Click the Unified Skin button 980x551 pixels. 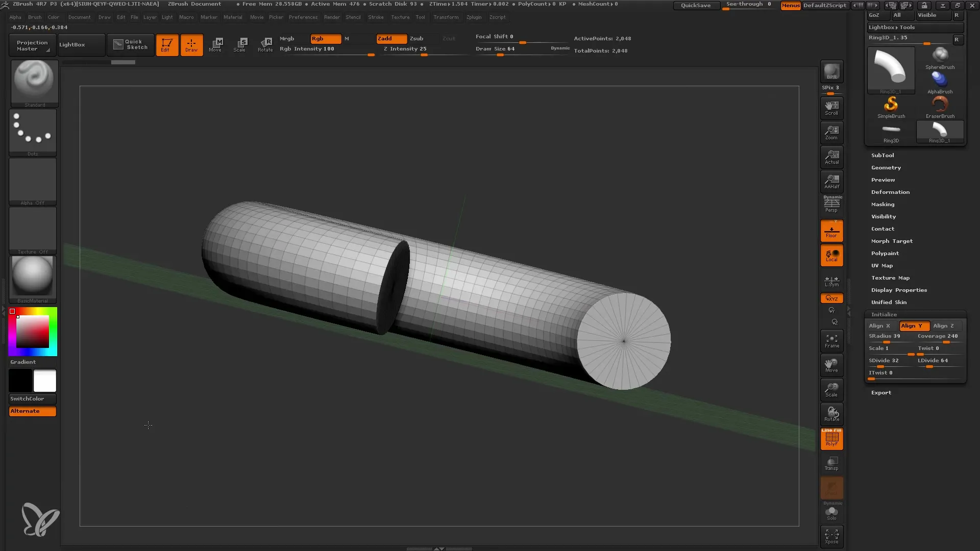pos(889,302)
